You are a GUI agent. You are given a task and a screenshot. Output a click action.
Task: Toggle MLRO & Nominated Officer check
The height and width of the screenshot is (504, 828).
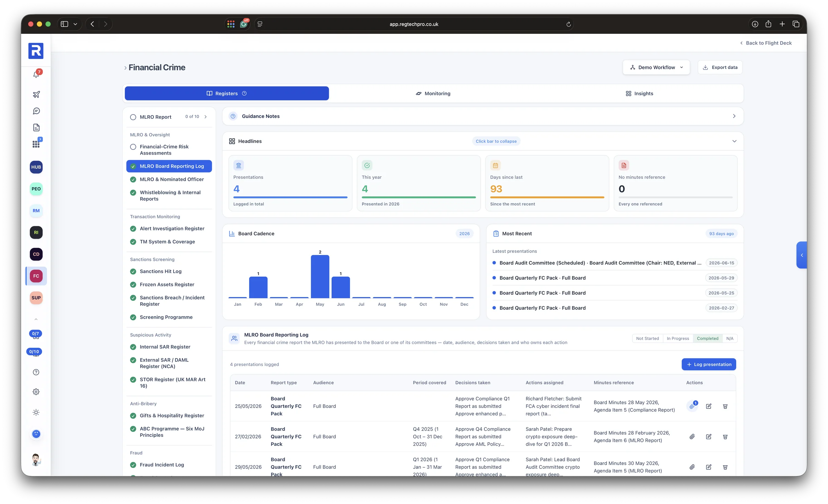pos(133,179)
